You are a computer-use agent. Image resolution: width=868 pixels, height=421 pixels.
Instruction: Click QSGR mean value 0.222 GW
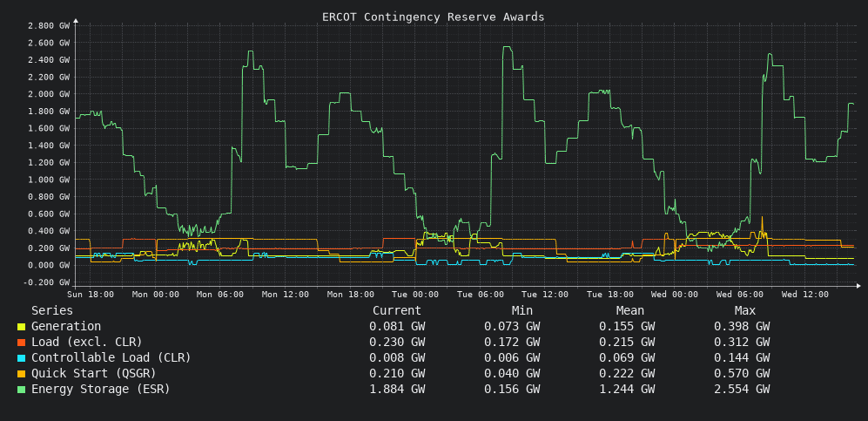(x=627, y=373)
